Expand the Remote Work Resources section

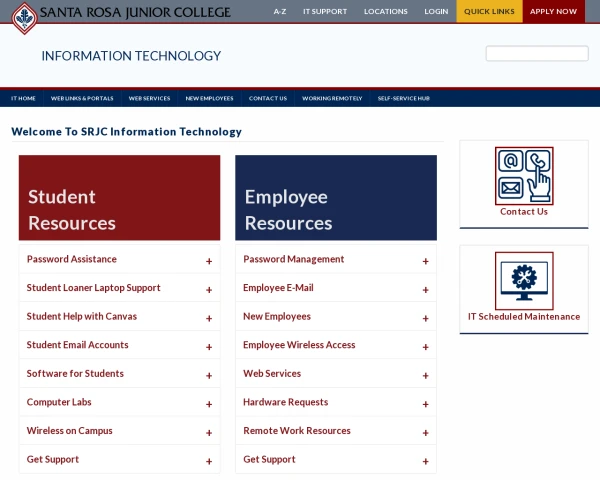[297, 431]
